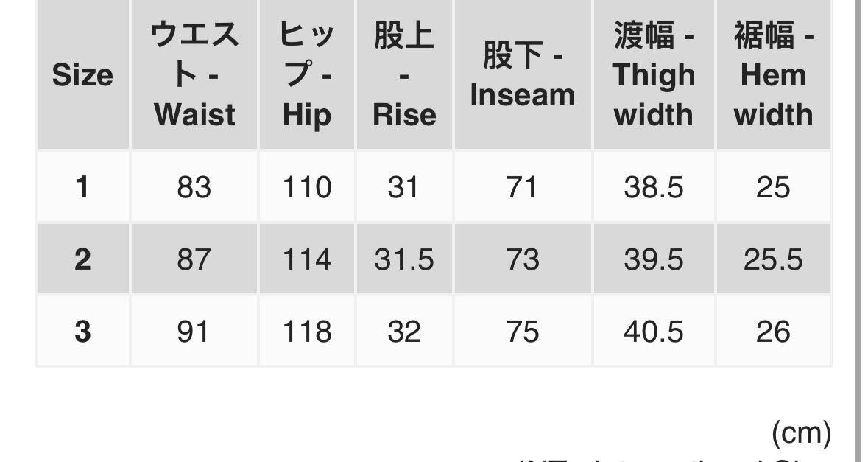Image resolution: width=868 pixels, height=462 pixels.
Task: Click thigh width value 38.5 cell
Action: click(x=654, y=187)
